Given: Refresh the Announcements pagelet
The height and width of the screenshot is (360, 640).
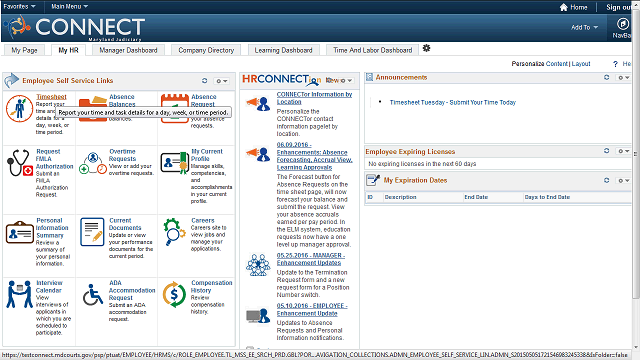Looking at the screenshot, I should 607,77.
